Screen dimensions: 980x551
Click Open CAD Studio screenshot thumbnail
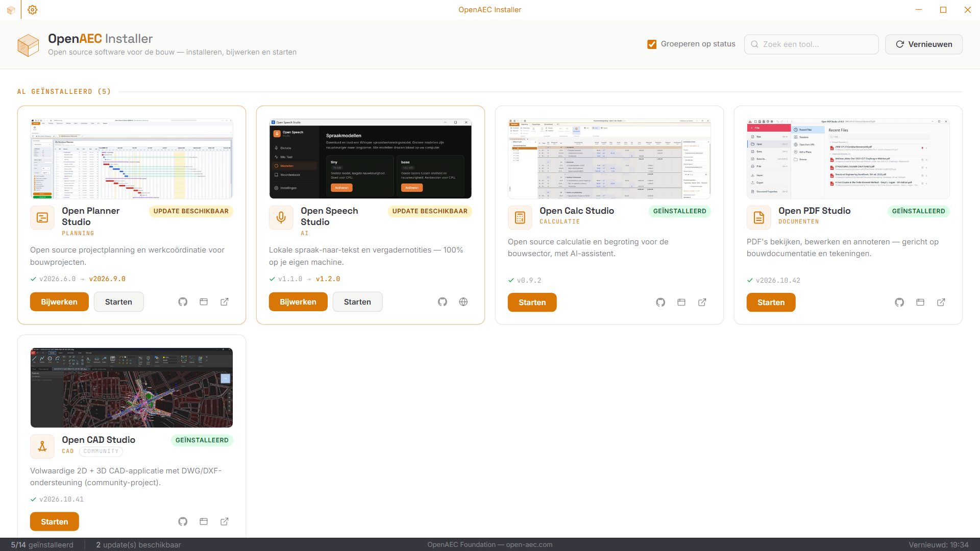click(x=132, y=388)
